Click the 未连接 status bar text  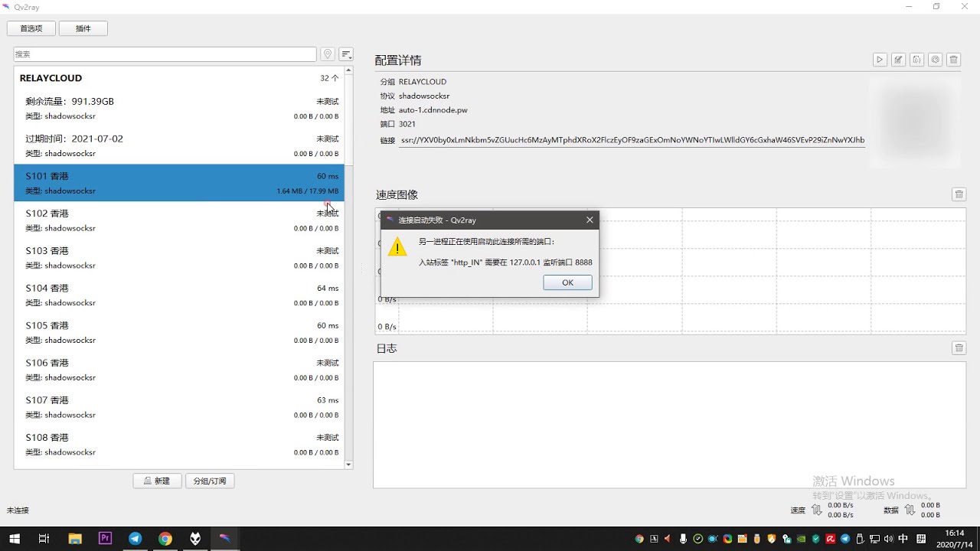(x=18, y=510)
